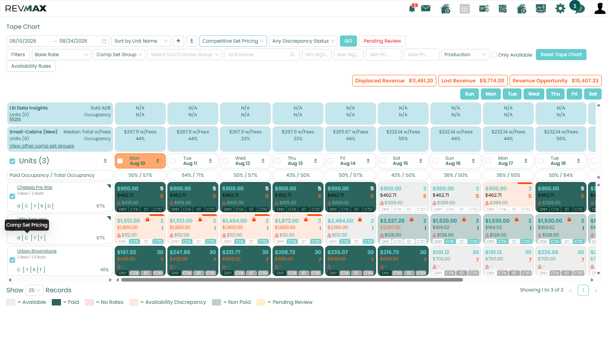608x364 pixels.
Task: Click the search icon in Unit Name field
Action: [x=293, y=55]
